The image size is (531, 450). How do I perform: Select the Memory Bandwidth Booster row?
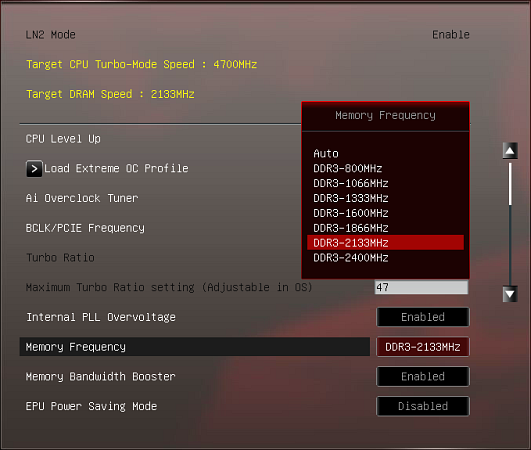click(x=101, y=377)
